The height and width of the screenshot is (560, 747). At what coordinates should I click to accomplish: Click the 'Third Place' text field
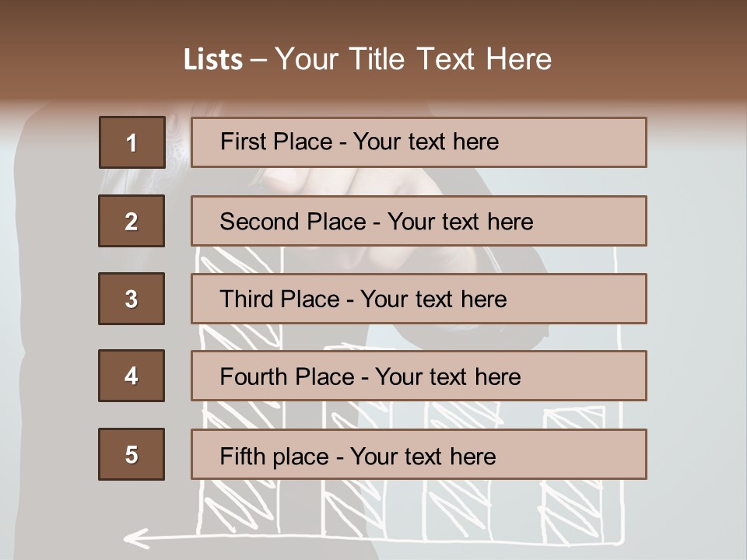[x=419, y=299]
